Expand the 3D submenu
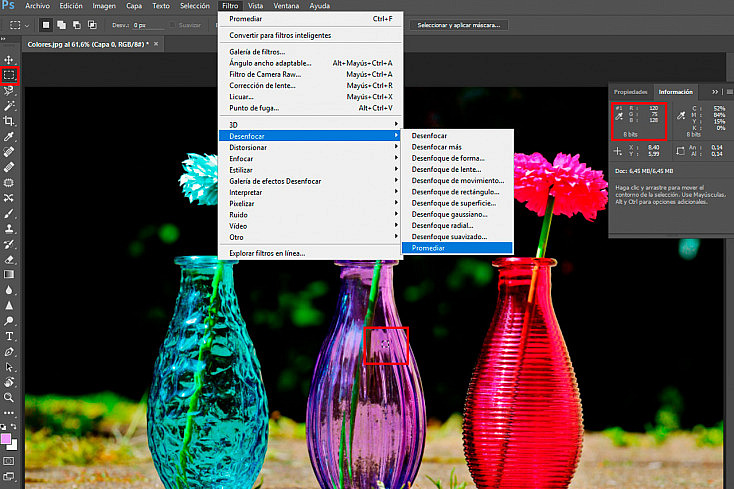The height and width of the screenshot is (489, 734). coord(309,124)
